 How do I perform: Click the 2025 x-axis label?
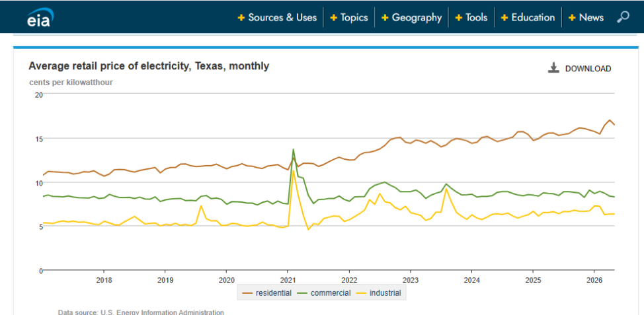click(x=533, y=280)
